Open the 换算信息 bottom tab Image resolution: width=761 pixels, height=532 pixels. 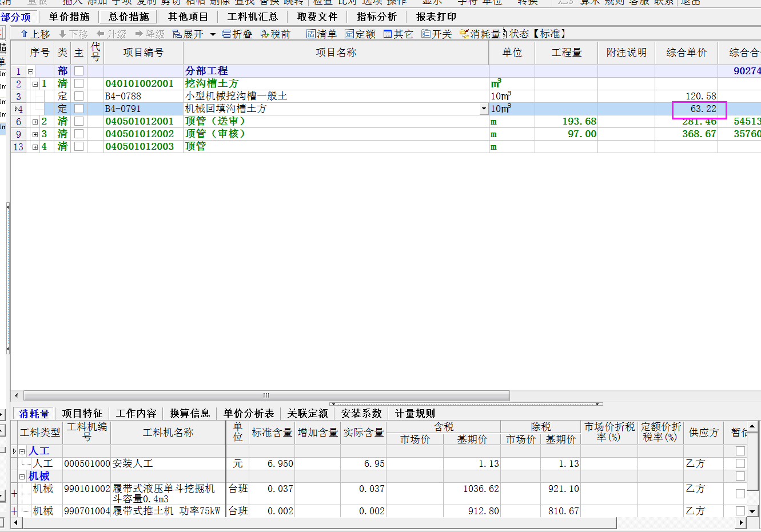[190, 413]
